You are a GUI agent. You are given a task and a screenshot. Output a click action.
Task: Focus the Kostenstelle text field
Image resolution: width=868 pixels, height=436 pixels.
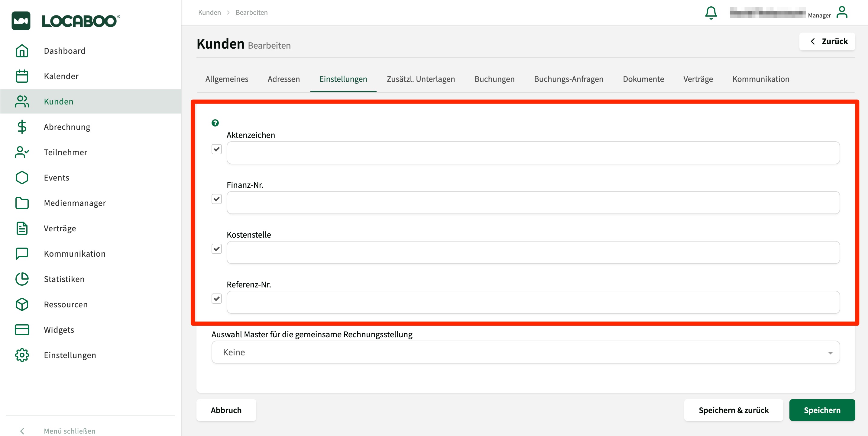point(533,252)
